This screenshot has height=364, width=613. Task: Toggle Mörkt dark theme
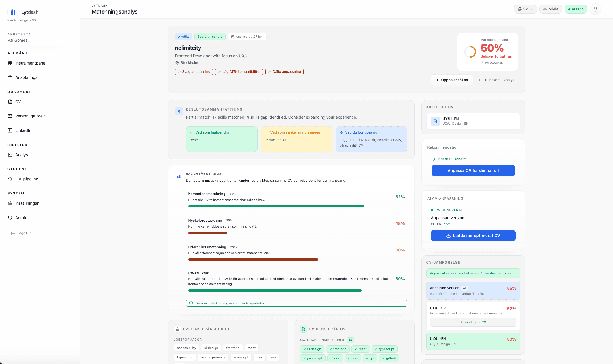[550, 9]
